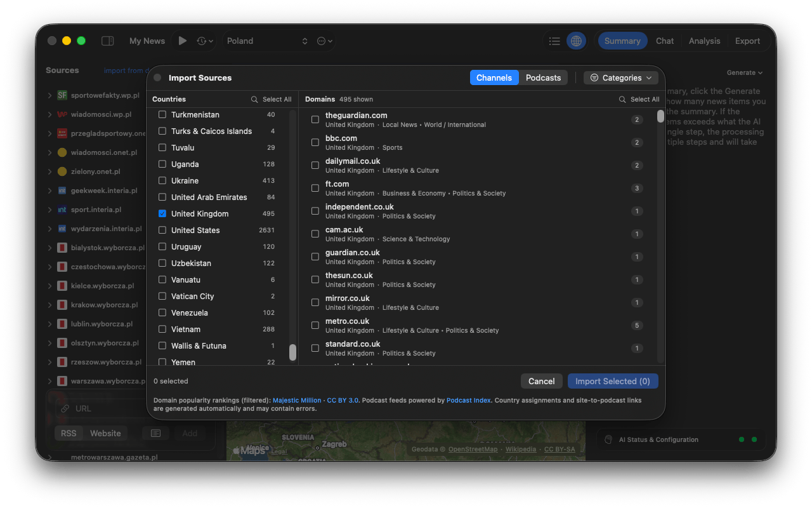This screenshot has height=508, width=812.
Task: Check the metro.co.uk domain checkbox
Action: tap(315, 325)
